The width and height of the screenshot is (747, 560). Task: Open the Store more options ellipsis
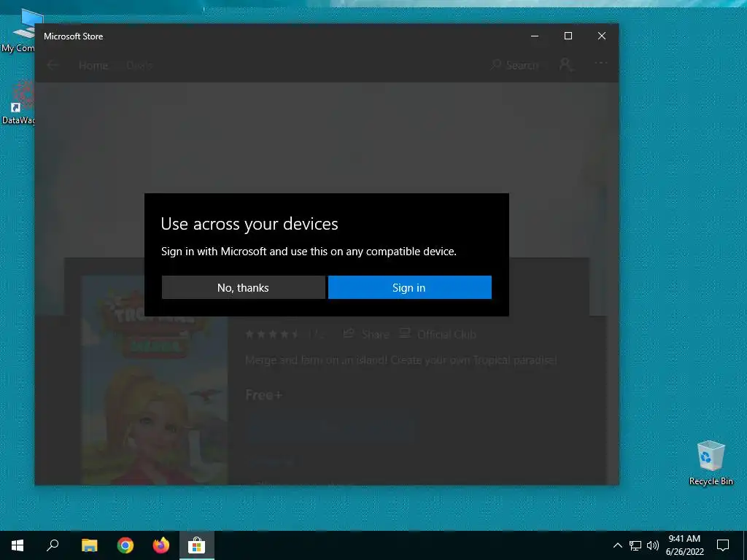(x=601, y=63)
